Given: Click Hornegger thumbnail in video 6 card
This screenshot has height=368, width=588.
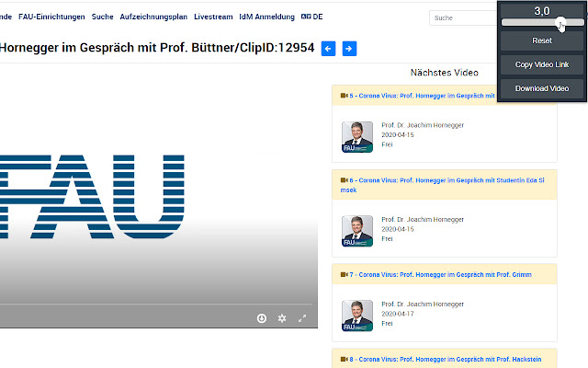Looking at the screenshot, I should pyautogui.click(x=357, y=231).
